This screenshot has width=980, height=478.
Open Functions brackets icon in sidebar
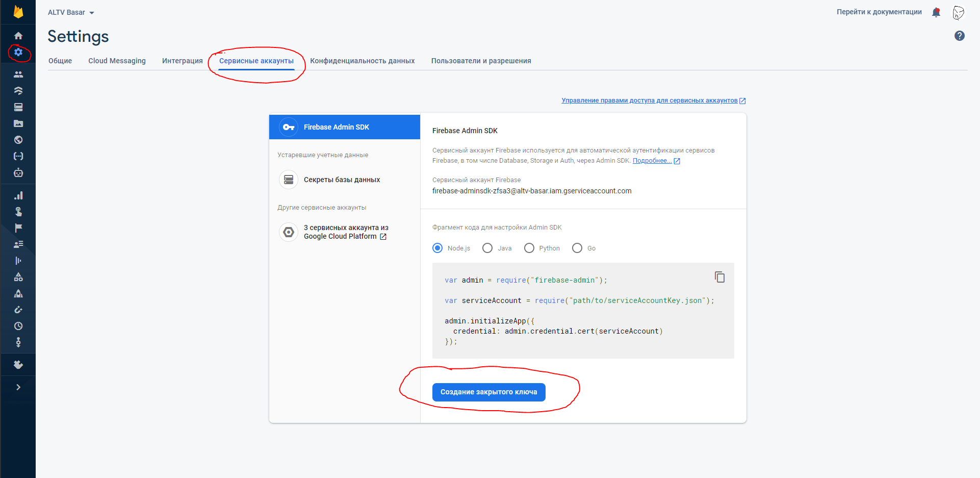(18, 156)
